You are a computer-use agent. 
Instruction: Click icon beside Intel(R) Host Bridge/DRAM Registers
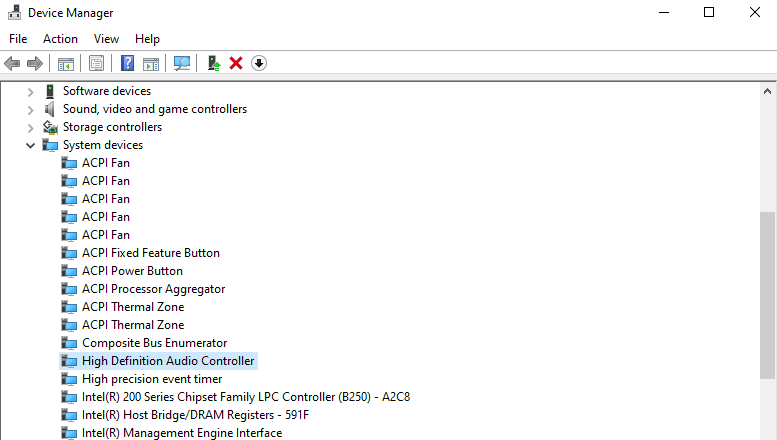[69, 415]
